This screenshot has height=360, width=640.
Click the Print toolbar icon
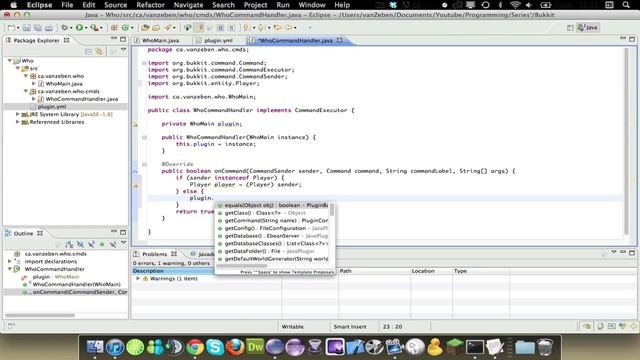[49, 28]
